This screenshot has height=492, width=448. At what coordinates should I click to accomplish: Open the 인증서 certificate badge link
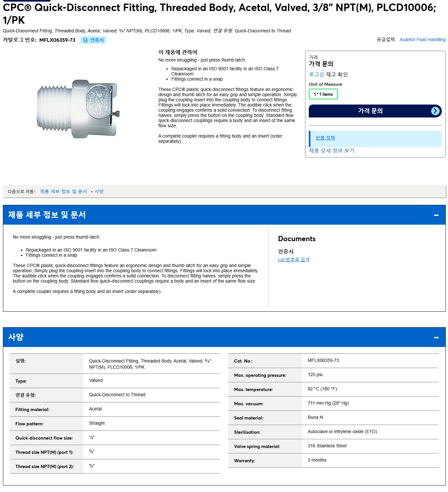pos(93,40)
